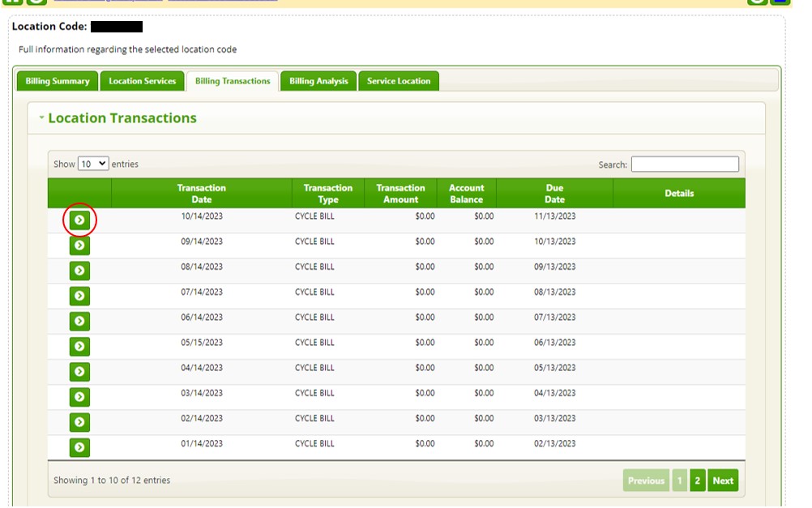Sort by Transaction Amount column header
The height and width of the screenshot is (508, 812).
(x=400, y=193)
